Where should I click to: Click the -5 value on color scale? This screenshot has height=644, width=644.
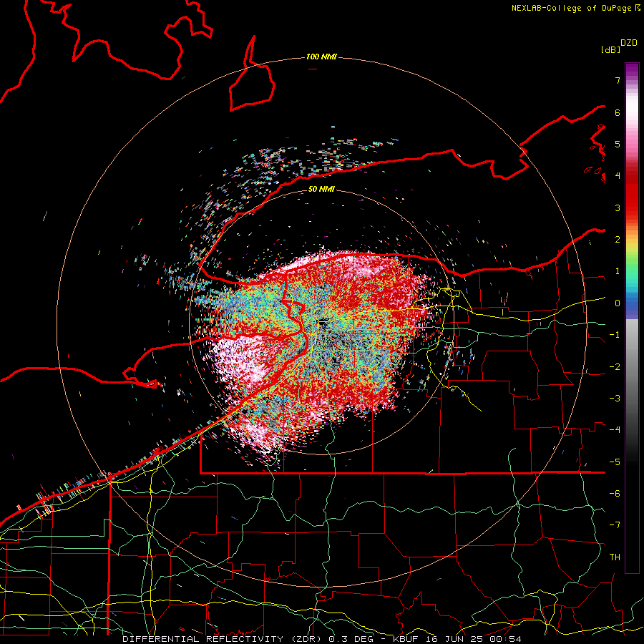pyautogui.click(x=615, y=462)
